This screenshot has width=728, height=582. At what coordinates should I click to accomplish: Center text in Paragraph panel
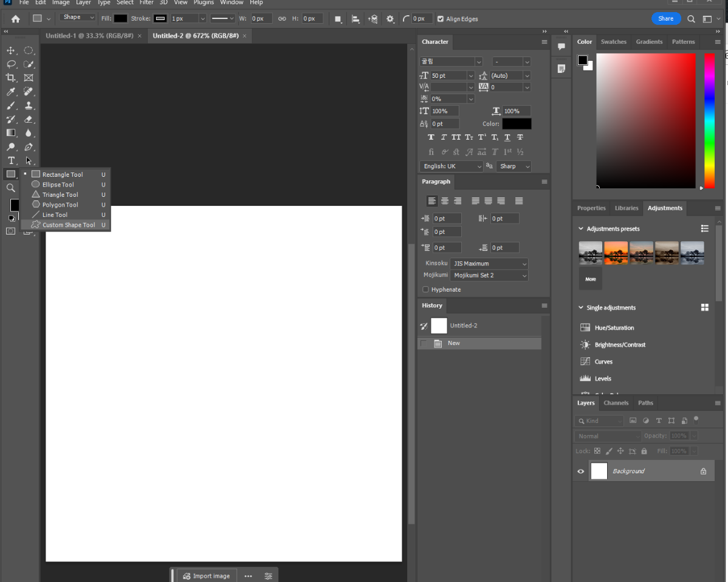[445, 201]
